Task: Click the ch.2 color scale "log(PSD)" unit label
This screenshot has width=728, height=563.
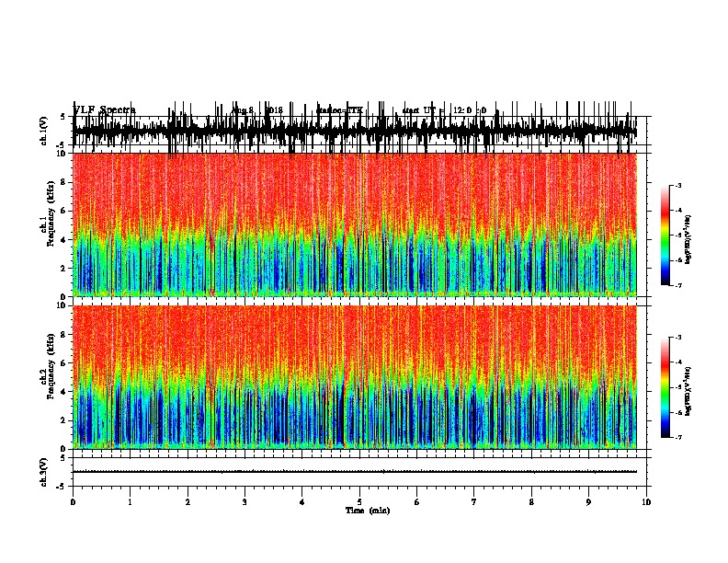Action: coord(688,391)
